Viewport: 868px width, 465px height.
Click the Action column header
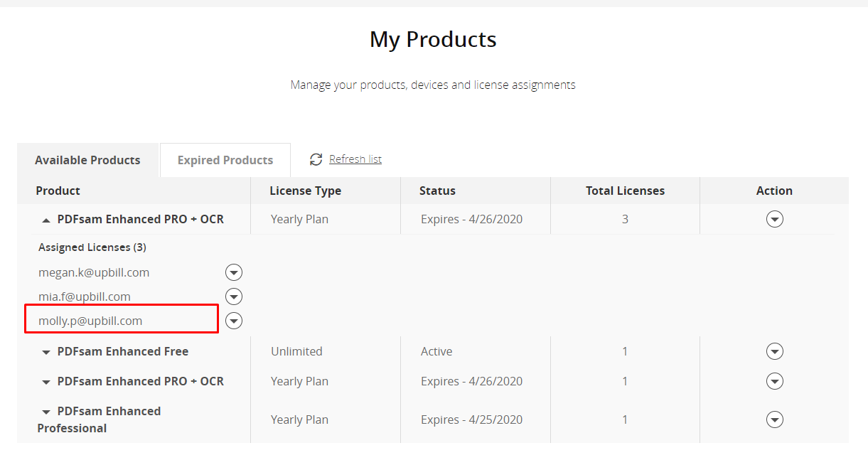[775, 191]
